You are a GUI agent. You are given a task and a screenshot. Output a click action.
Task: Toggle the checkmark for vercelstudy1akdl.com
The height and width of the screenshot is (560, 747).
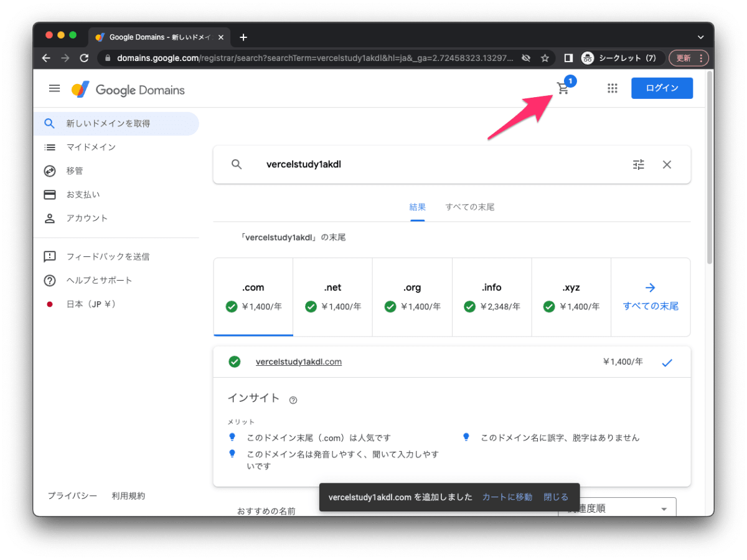pyautogui.click(x=667, y=362)
